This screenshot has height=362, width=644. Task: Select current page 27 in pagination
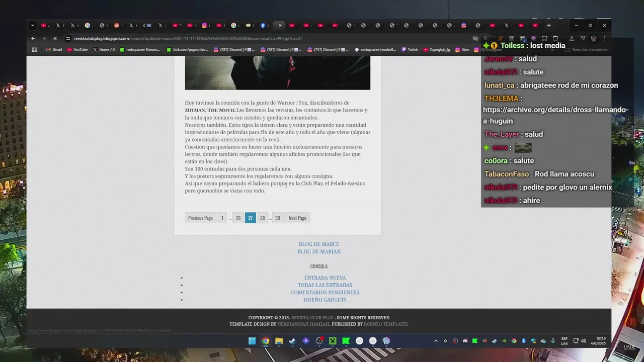tap(250, 218)
